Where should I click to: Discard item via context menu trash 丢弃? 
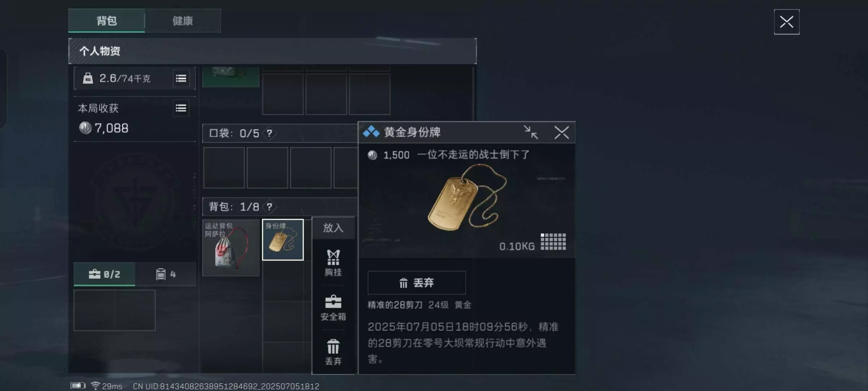click(x=333, y=352)
